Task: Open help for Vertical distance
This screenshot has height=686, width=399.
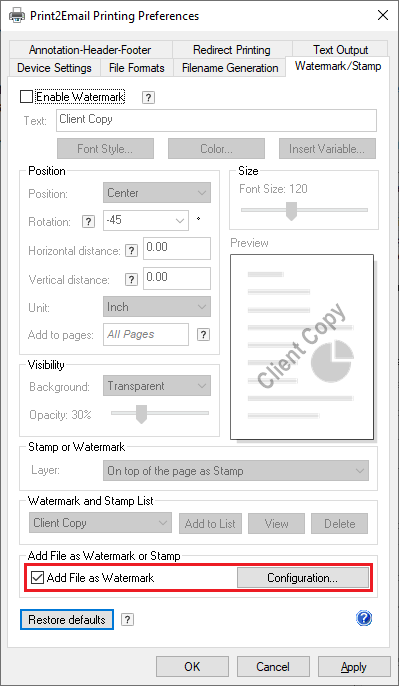Action: [131, 280]
